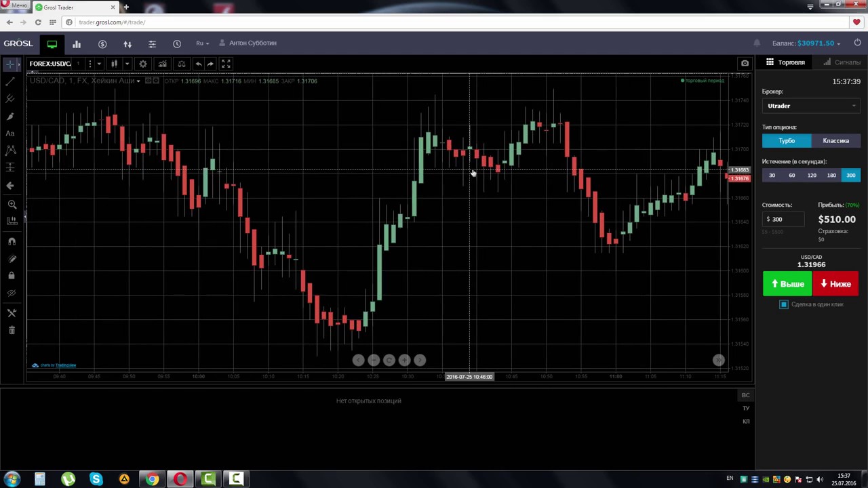The image size is (868, 488).
Task: Click the trash remove drawings icon
Action: coord(12,330)
